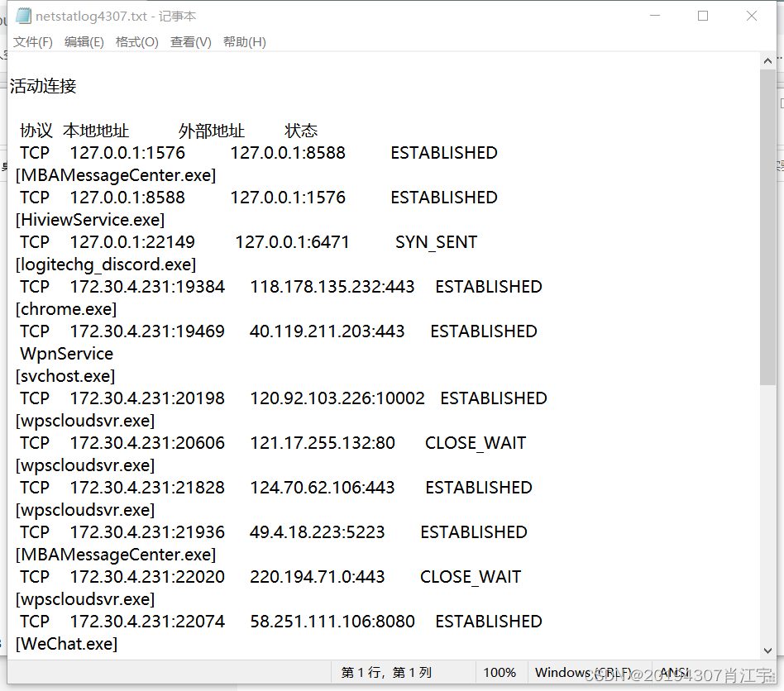Click address 118.178.135.232:443
The width and height of the screenshot is (784, 691).
point(332,287)
